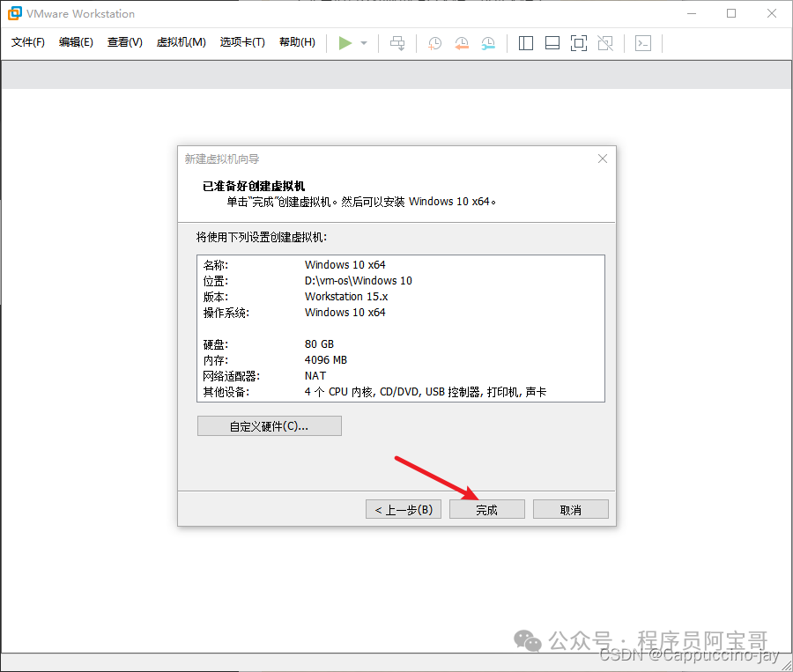Open the power options dropdown arrow
Image resolution: width=793 pixels, height=672 pixels.
(364, 43)
